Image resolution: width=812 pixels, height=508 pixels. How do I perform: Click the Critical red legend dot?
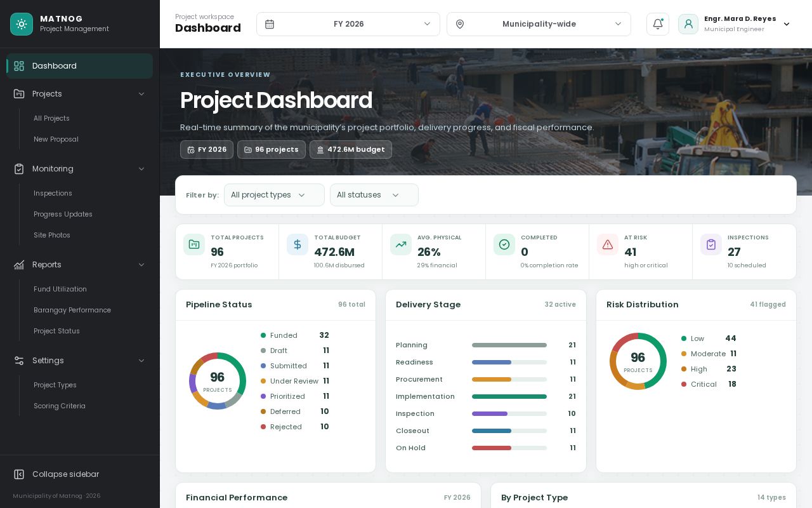tap(684, 384)
